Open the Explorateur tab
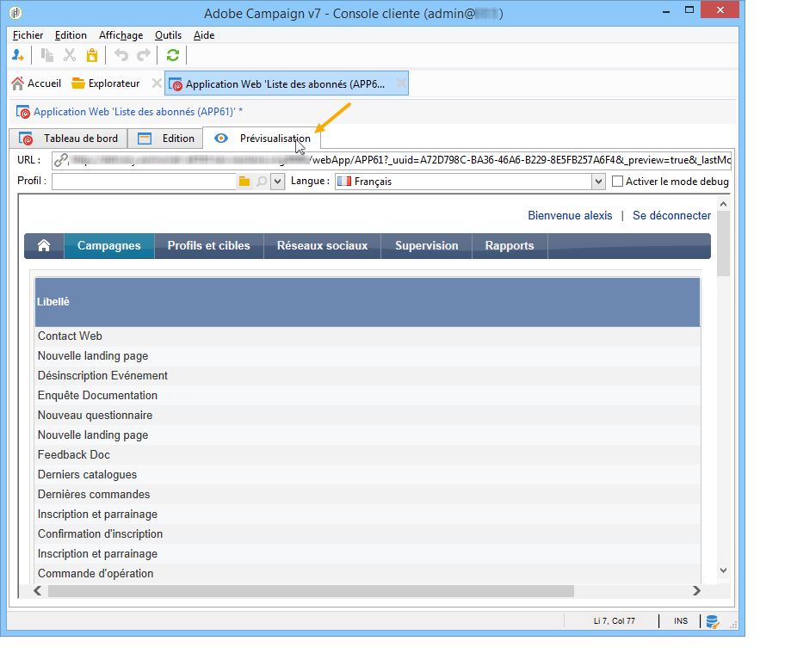 [106, 83]
